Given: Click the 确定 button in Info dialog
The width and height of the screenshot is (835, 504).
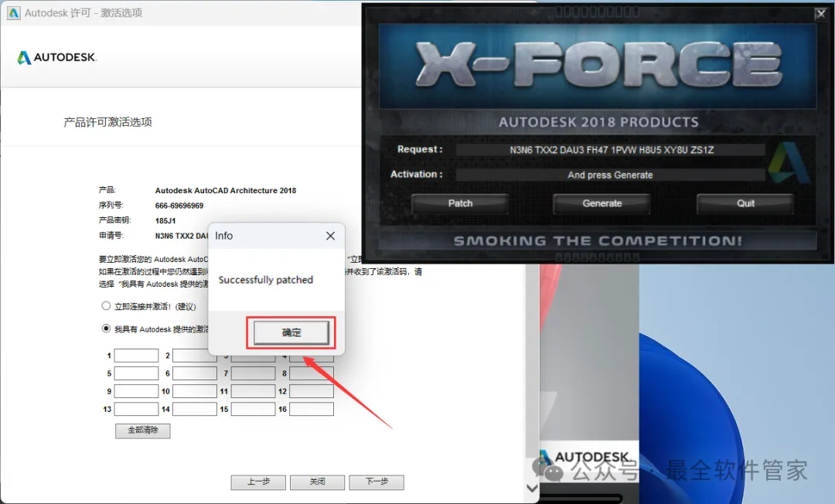Looking at the screenshot, I should pyautogui.click(x=291, y=332).
